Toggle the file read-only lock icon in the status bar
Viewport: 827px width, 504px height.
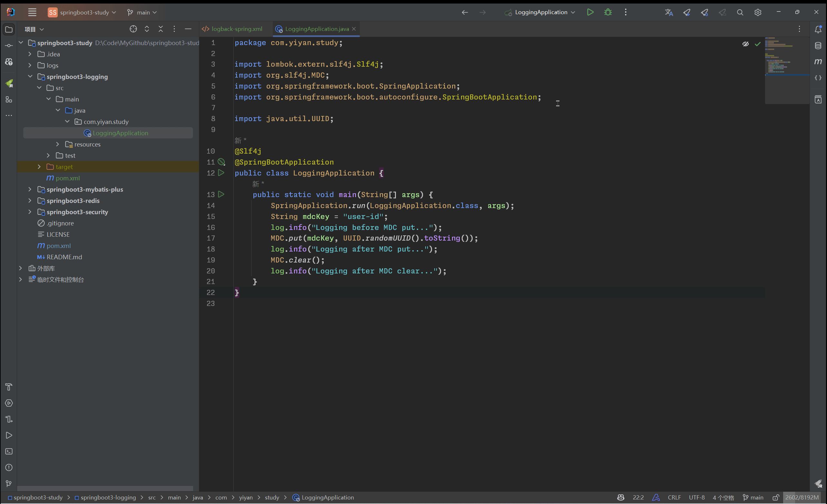[775, 497]
